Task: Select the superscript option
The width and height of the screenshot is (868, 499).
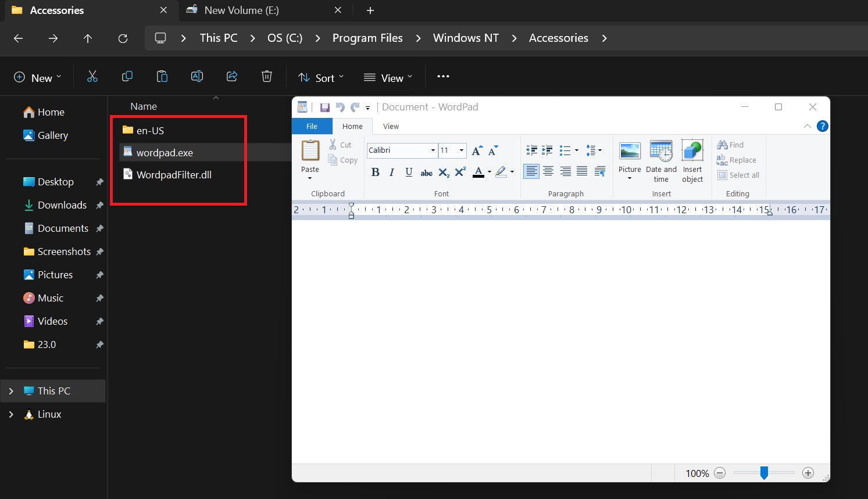Action: pyautogui.click(x=460, y=171)
